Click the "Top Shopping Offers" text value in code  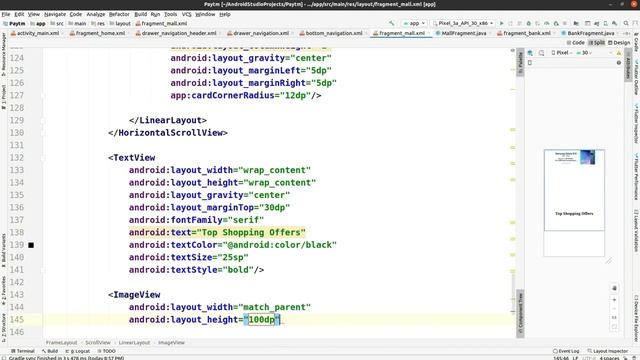tap(251, 232)
